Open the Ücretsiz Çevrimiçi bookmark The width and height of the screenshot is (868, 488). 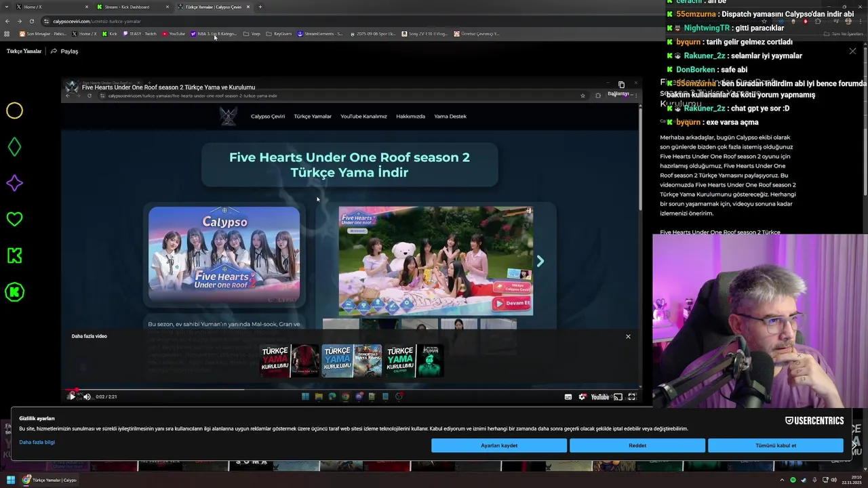pyautogui.click(x=477, y=33)
